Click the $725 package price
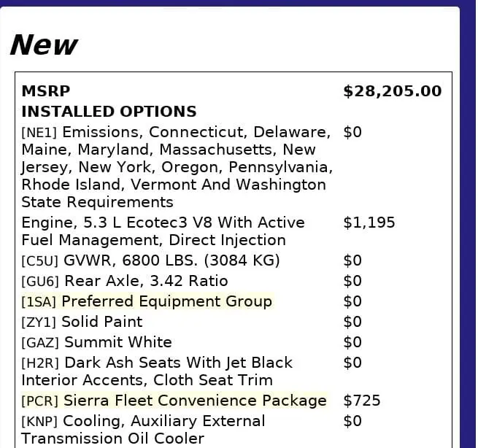This screenshot has width=478, height=448. pyautogui.click(x=361, y=401)
